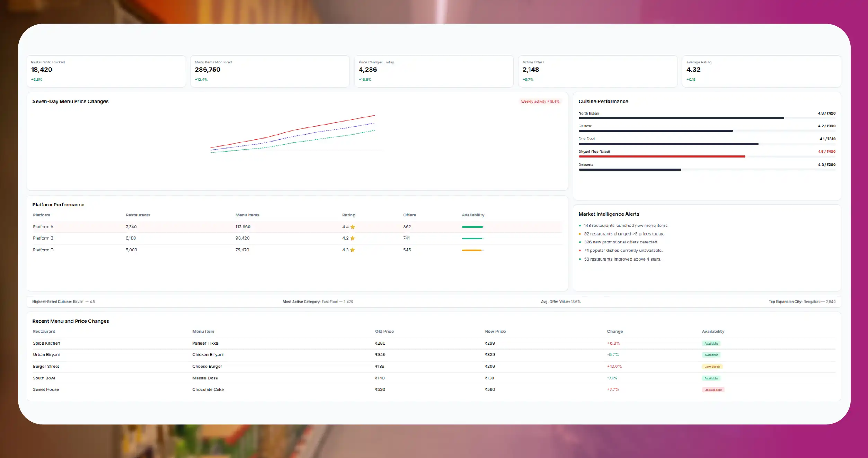The width and height of the screenshot is (868, 458).
Task: Click the Biryani (Top Rated) red bar
Action: 662,156
